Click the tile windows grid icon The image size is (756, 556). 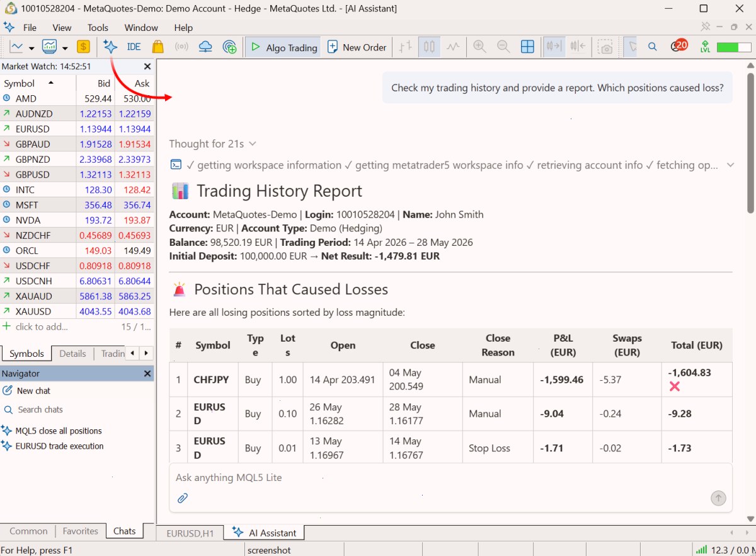click(527, 47)
